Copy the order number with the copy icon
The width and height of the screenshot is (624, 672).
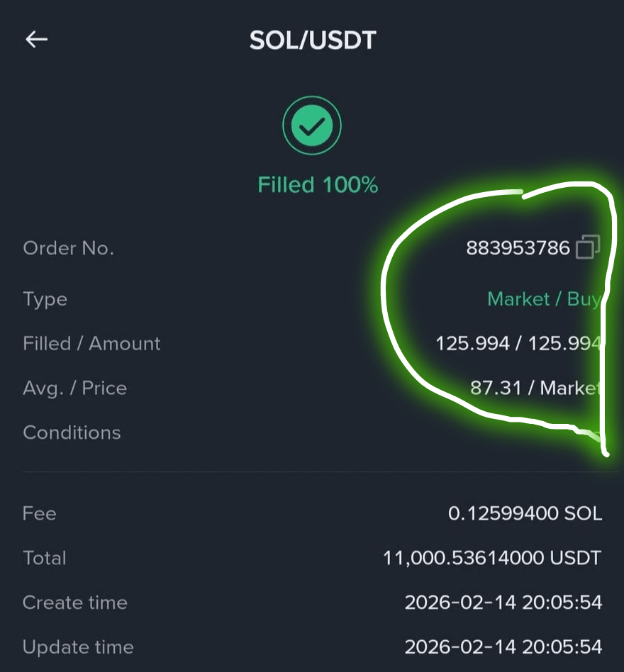588,247
